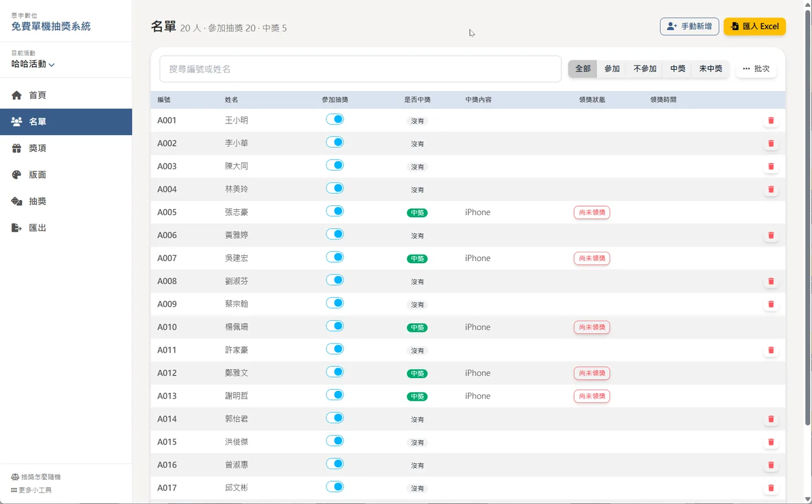Delete A015 using trash icon
Screen dimensions: 812x504
(771, 442)
